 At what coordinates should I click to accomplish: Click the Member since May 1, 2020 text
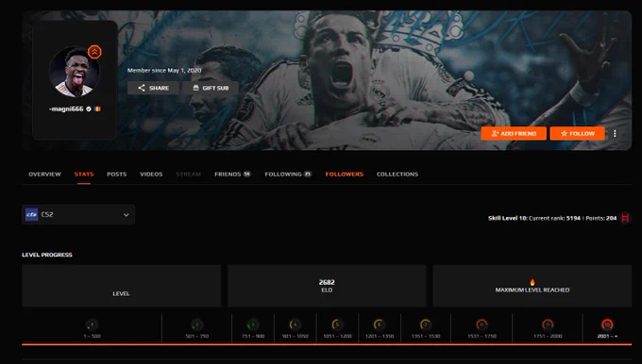[x=164, y=71]
